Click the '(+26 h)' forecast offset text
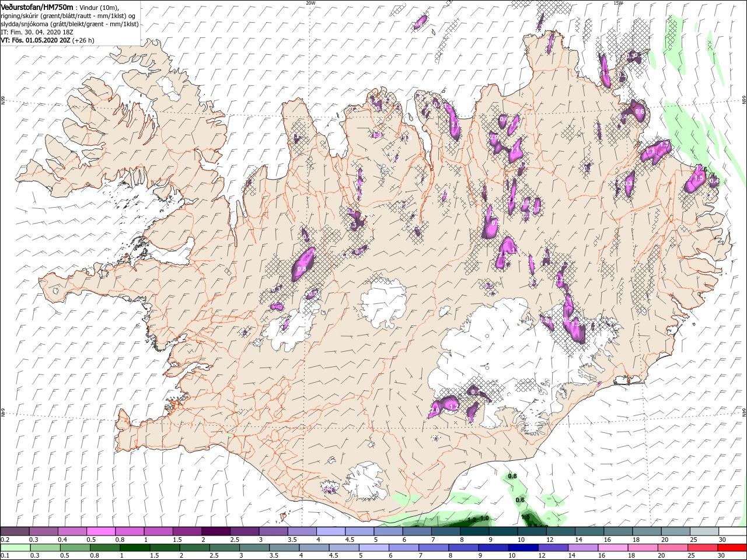Image resolution: width=747 pixels, height=560 pixels. pyautogui.click(x=83, y=40)
